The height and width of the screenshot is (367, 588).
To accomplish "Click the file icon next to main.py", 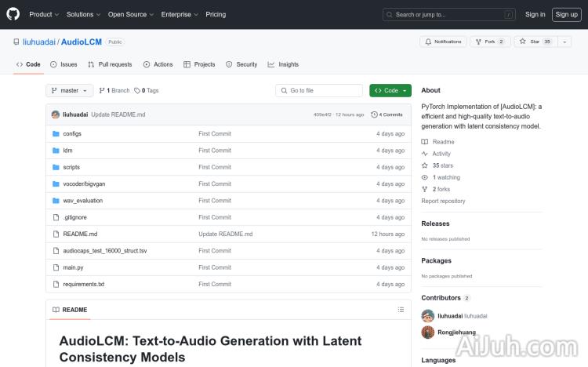I will pyautogui.click(x=56, y=267).
